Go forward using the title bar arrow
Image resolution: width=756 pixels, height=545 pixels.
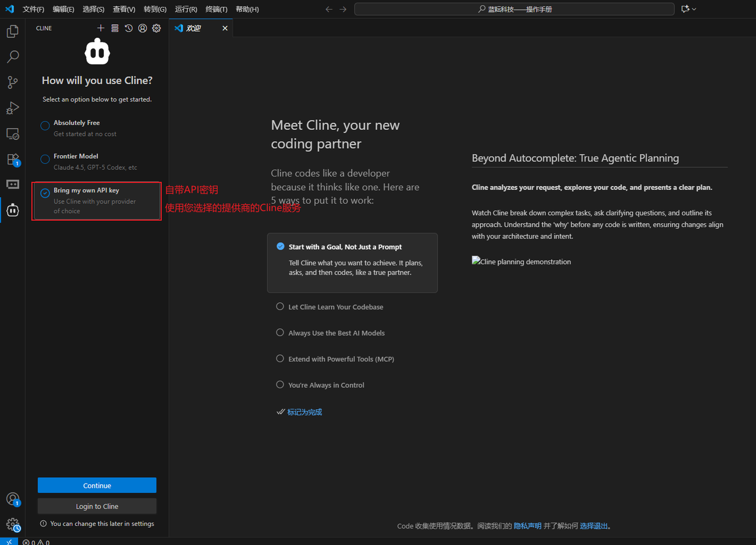pyautogui.click(x=343, y=9)
